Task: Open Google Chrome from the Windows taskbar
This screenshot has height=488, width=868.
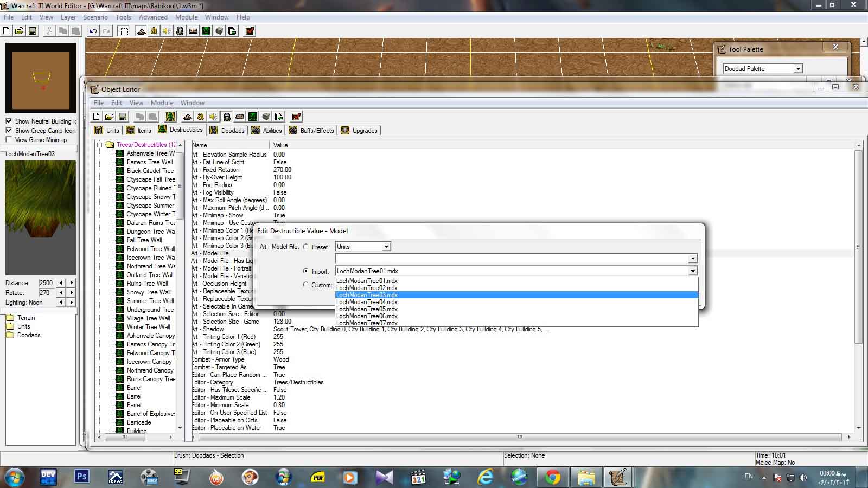Action: pos(553,477)
